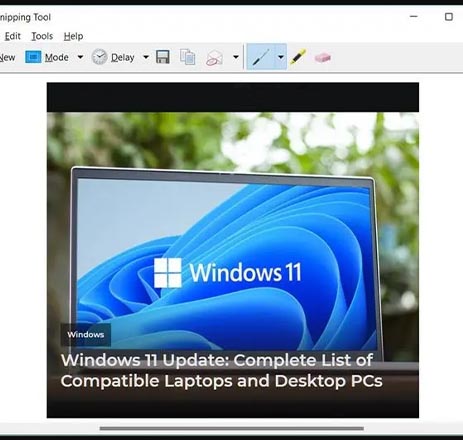Click the blue Mode rectangle icon
The width and height of the screenshot is (463, 440).
[33, 57]
